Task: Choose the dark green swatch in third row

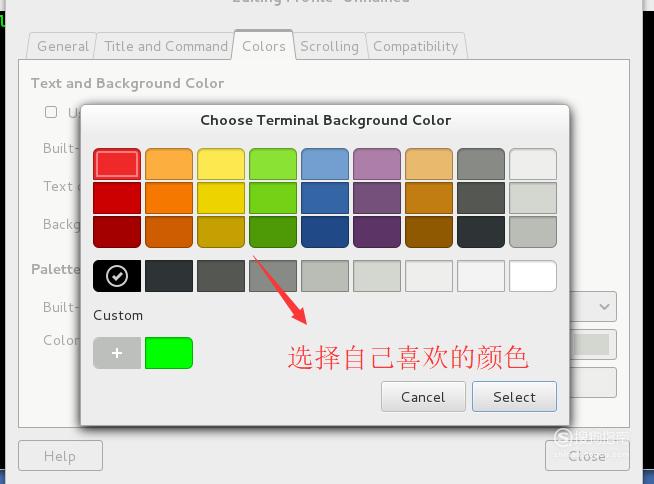Action: (x=273, y=232)
